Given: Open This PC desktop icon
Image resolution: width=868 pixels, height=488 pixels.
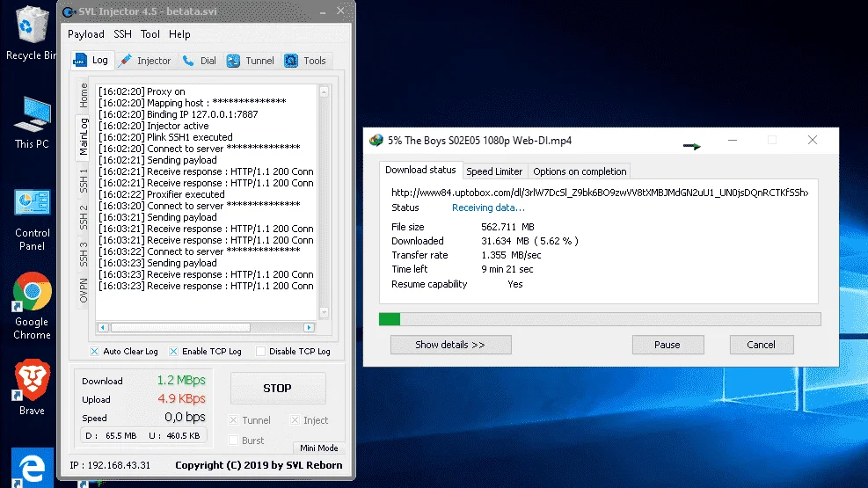Looking at the screenshot, I should click(x=32, y=121).
